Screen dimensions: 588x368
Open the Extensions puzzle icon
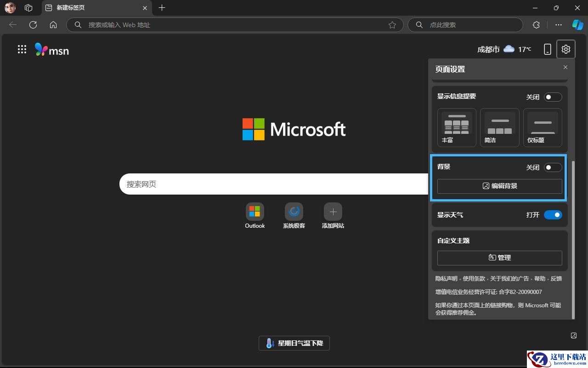pyautogui.click(x=536, y=25)
